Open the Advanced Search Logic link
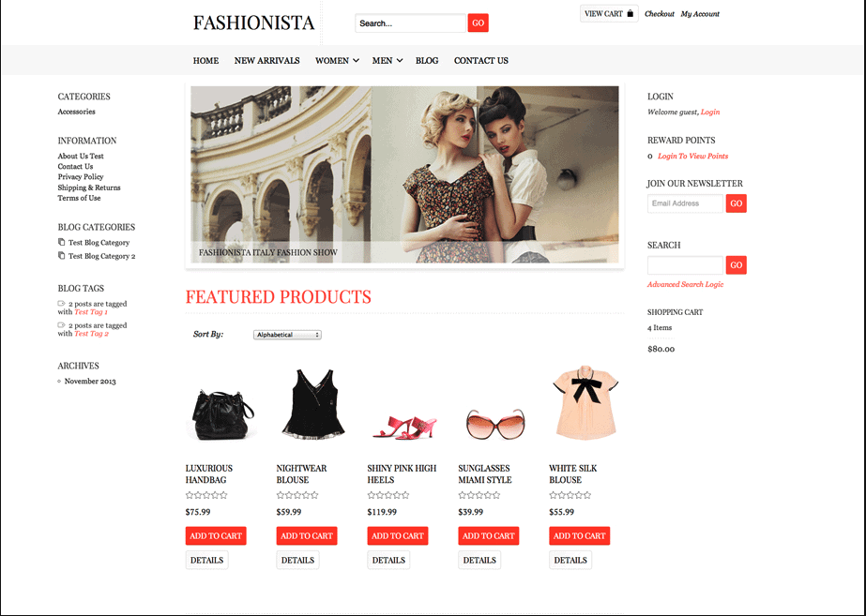This screenshot has height=616, width=866. click(685, 284)
